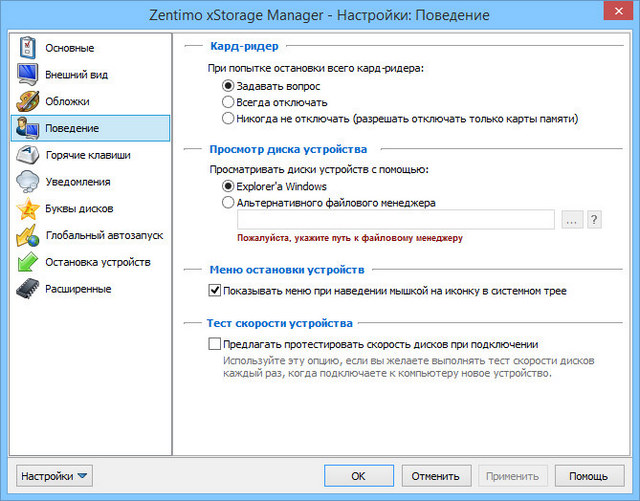The image size is (640, 501).
Task: Click the browse button with three dots
Action: [x=572, y=220]
